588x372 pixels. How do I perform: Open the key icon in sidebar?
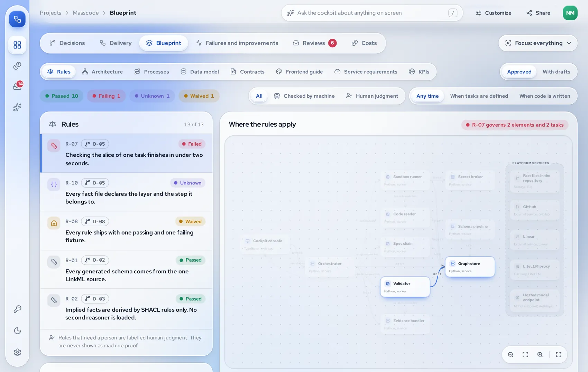point(17,309)
